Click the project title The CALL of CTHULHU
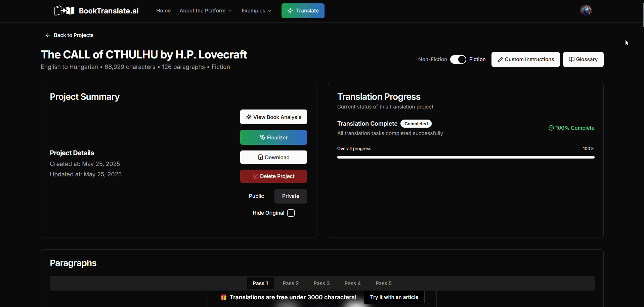The height and width of the screenshot is (307, 644). (x=144, y=54)
